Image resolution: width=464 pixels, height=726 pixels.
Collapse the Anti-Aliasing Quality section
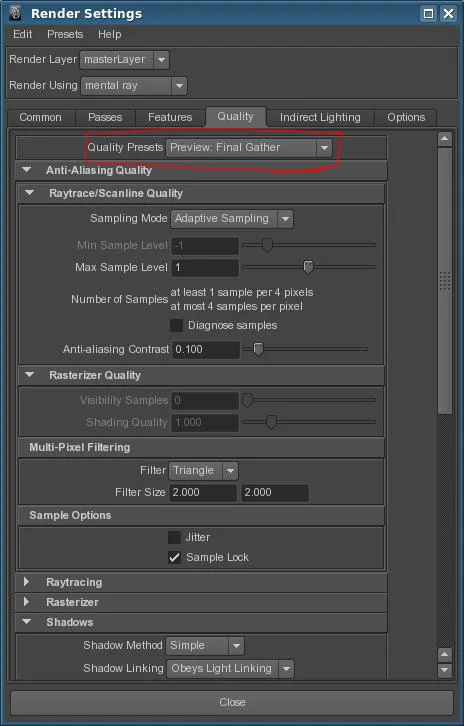pyautogui.click(x=27, y=170)
